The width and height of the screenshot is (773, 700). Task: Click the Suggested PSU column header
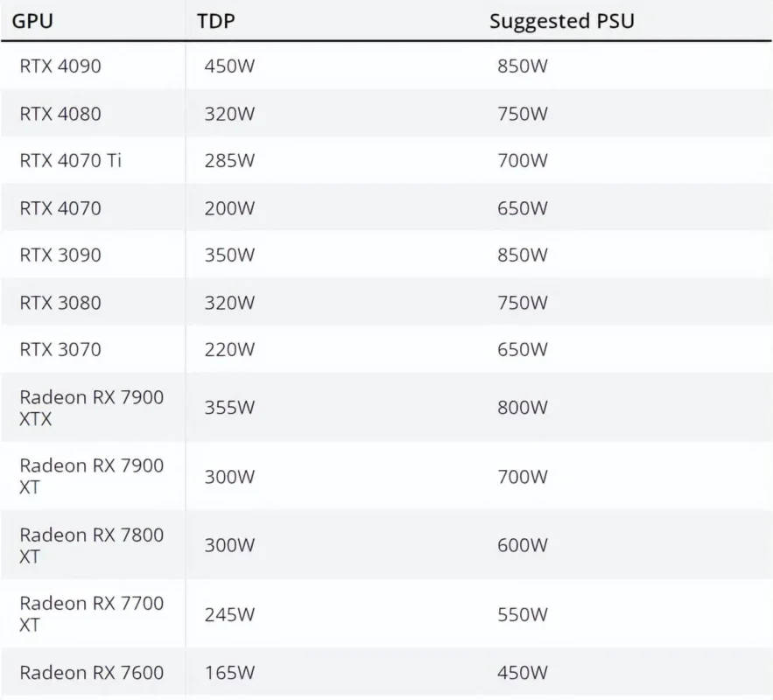(561, 21)
